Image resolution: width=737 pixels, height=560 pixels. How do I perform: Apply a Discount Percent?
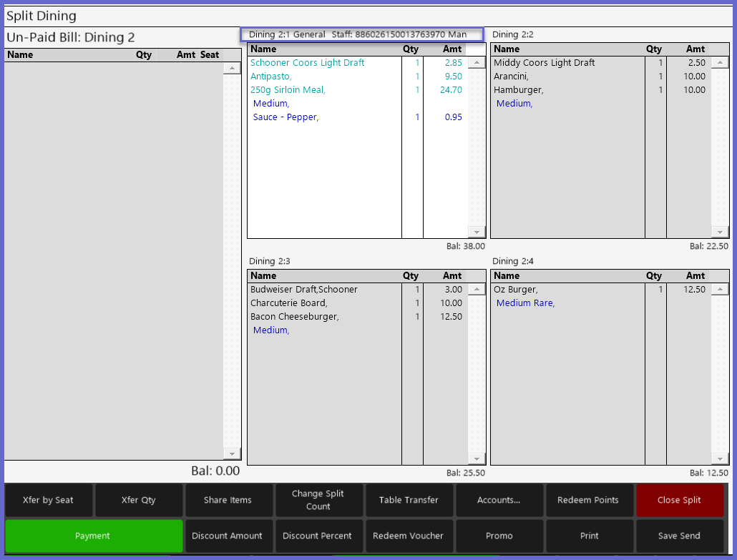318,536
